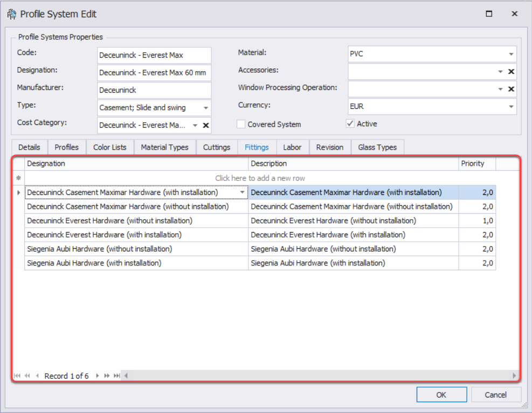Clear the Window Processing Operation field
The image size is (532, 413).
(511, 89)
